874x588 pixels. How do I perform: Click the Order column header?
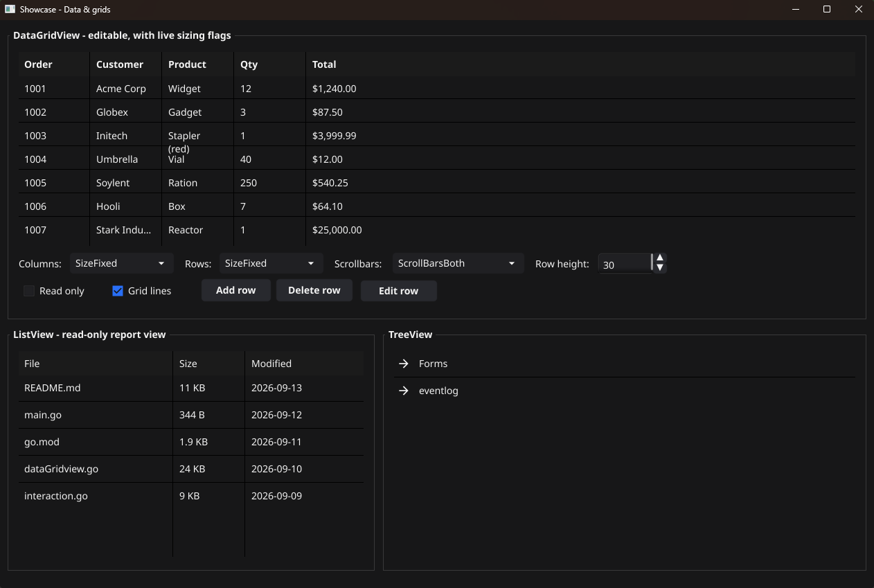tap(54, 64)
